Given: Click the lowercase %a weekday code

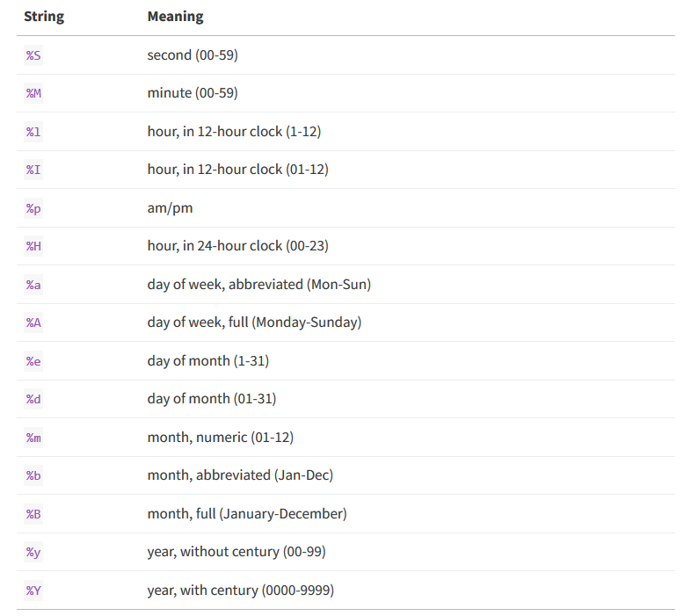Looking at the screenshot, I should tap(33, 285).
